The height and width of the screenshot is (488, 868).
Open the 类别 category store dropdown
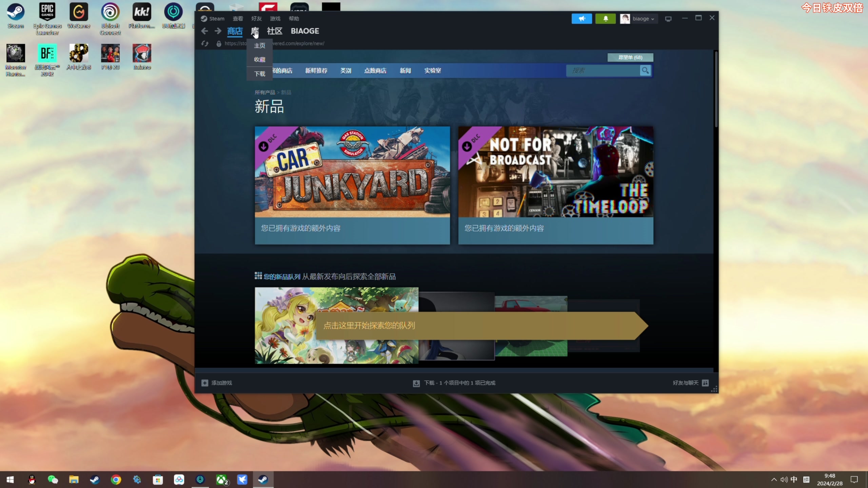click(x=346, y=70)
